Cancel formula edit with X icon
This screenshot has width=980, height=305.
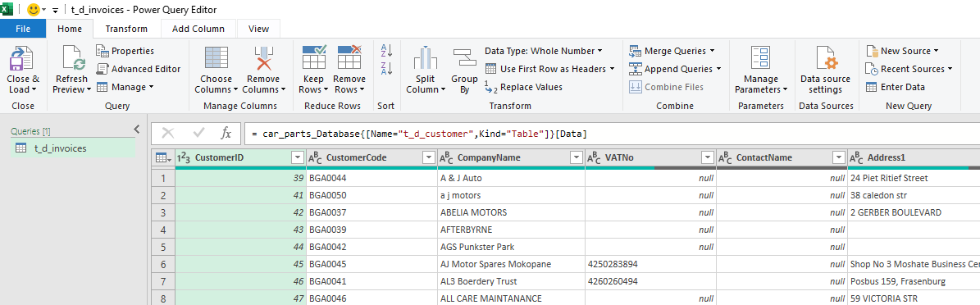coord(167,133)
